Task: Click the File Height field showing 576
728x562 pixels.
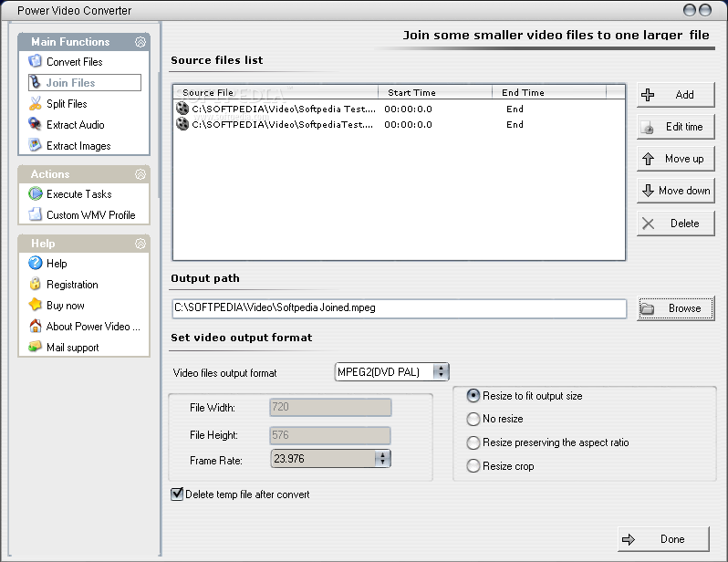Action: point(330,435)
